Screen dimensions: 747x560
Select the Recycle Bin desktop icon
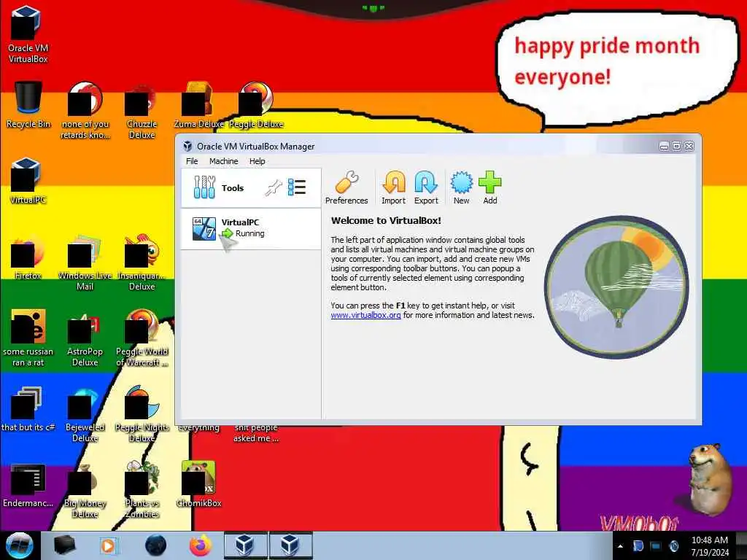[x=28, y=105]
